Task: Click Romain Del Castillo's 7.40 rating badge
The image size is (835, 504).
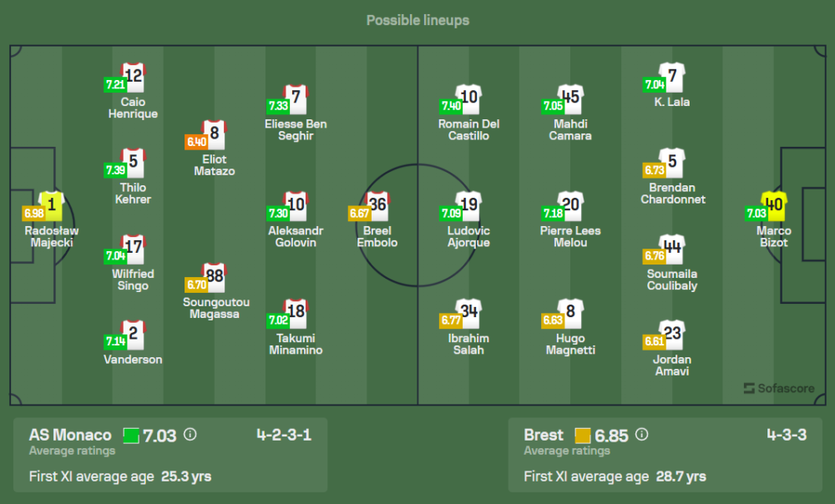Action: (x=451, y=106)
